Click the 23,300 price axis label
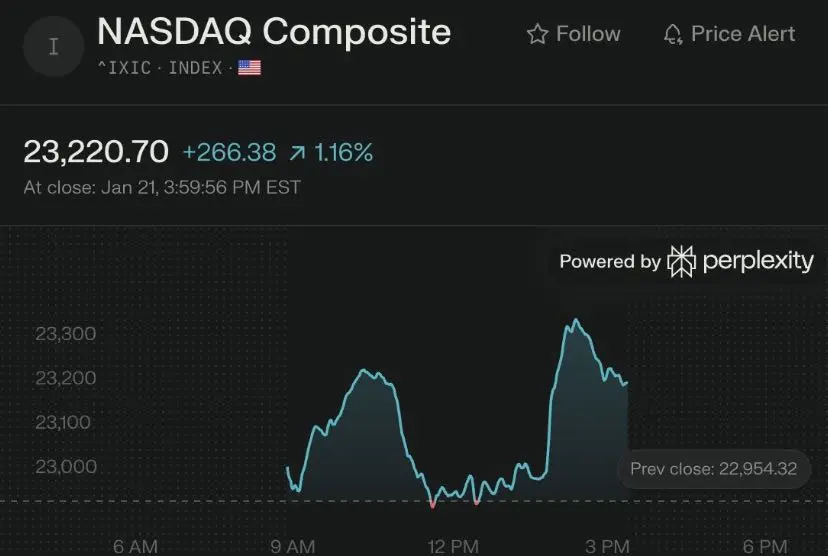 [x=66, y=334]
